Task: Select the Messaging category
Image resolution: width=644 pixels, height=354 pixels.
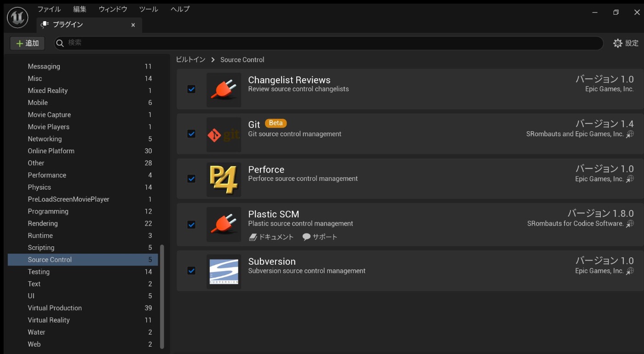Action: 83,66
